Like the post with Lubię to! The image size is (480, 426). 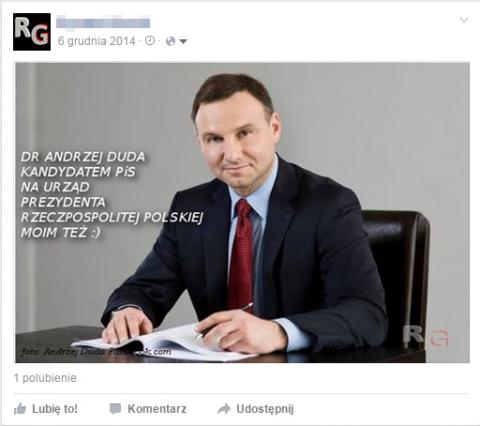(55, 409)
